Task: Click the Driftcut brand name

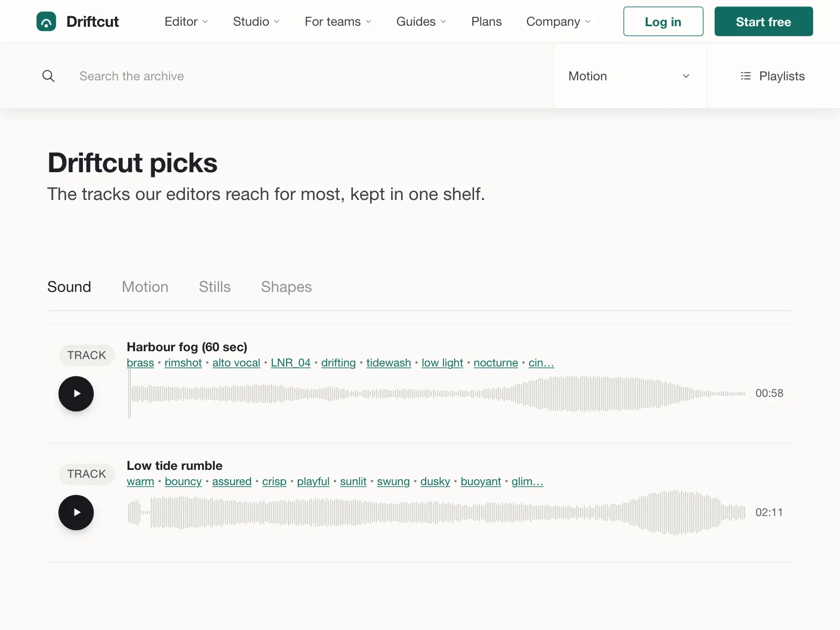Action: click(x=92, y=22)
